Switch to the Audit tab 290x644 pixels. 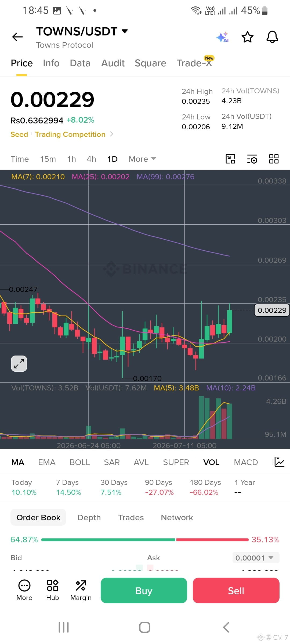pyautogui.click(x=113, y=63)
